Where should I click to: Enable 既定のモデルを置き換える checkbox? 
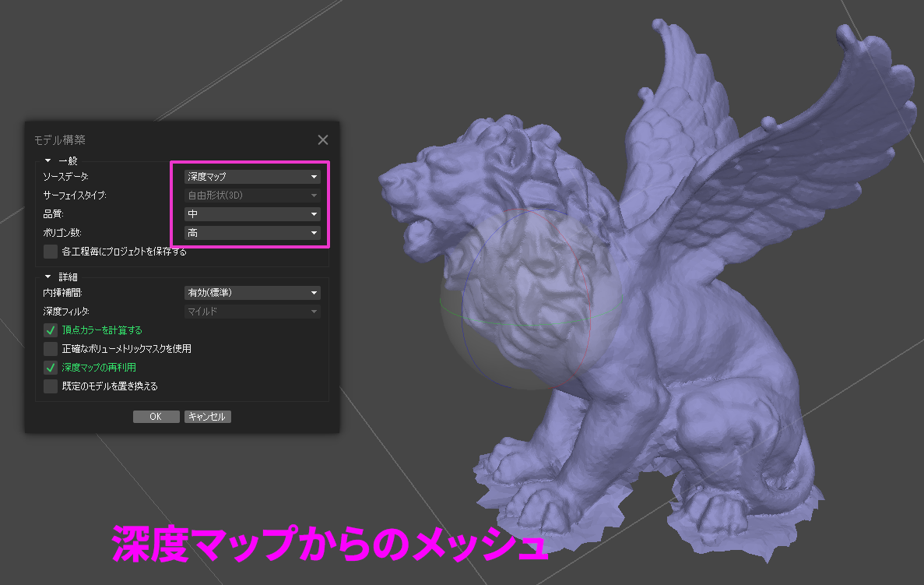(x=51, y=386)
